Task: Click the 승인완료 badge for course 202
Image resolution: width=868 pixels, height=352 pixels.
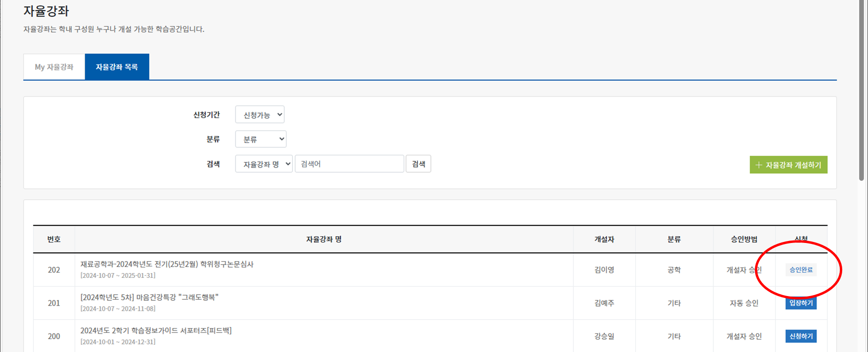Action: (801, 270)
